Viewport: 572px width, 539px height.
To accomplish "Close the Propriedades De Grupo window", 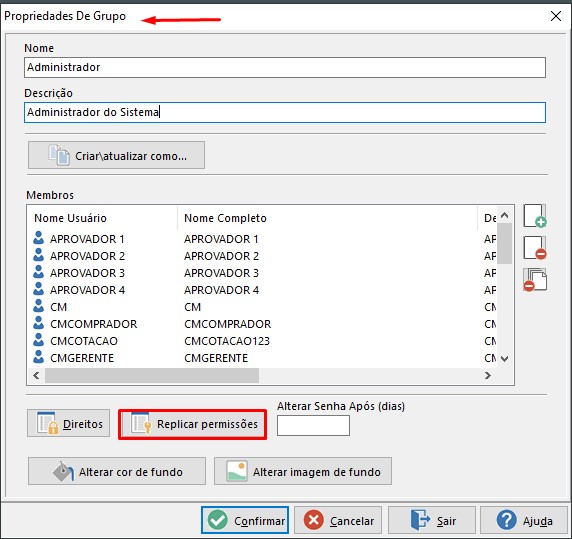I will coord(556,16).
